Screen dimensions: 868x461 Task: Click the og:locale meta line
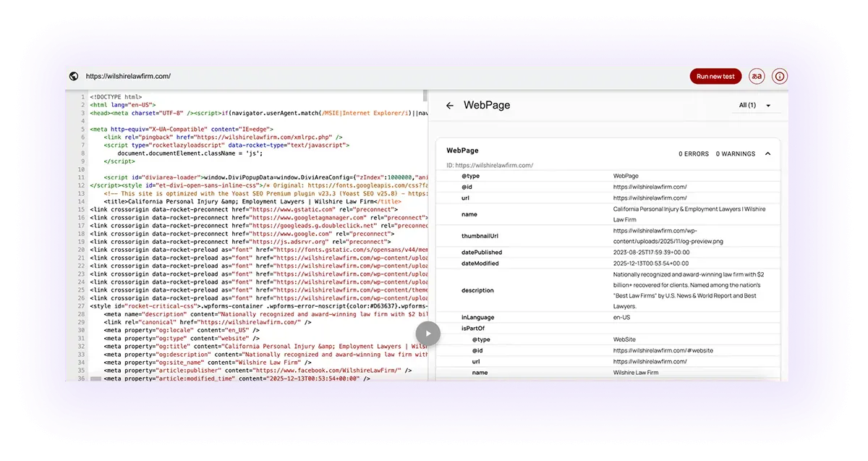pos(182,330)
